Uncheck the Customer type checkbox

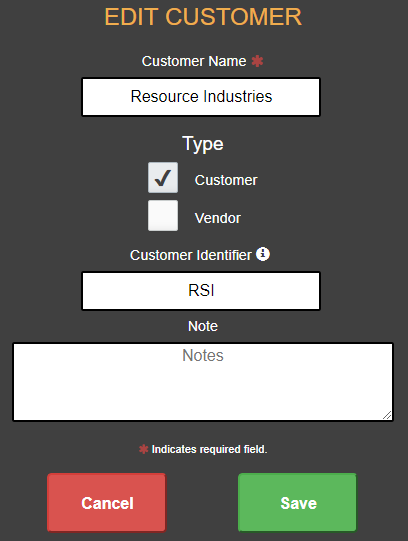163,178
